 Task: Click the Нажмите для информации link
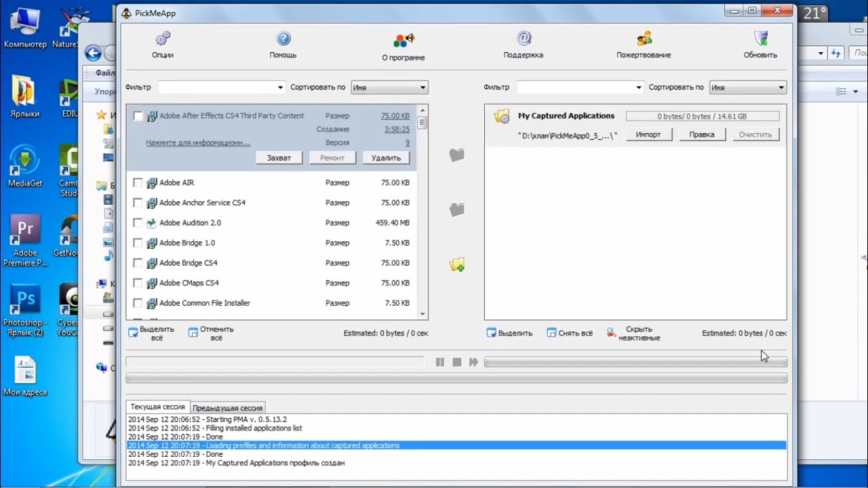pos(198,143)
